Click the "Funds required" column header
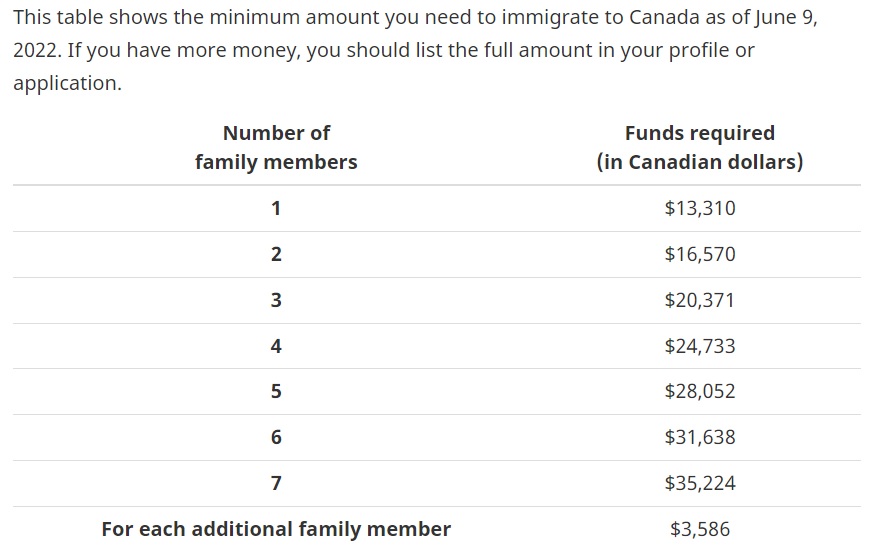 point(699,147)
